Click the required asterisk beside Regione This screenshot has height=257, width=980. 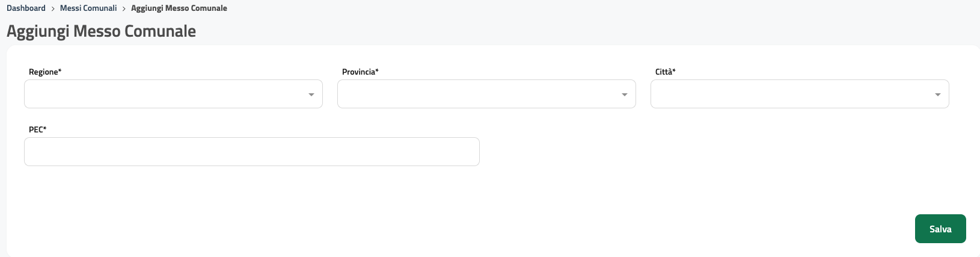pos(60,72)
